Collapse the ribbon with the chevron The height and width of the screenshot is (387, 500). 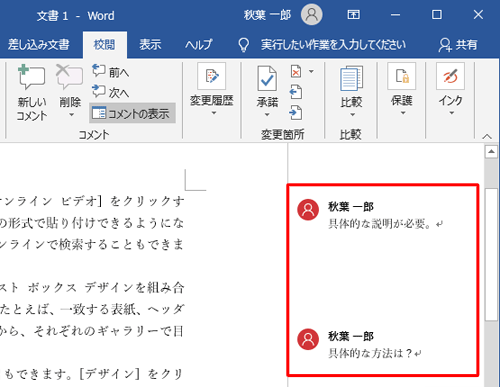487,136
